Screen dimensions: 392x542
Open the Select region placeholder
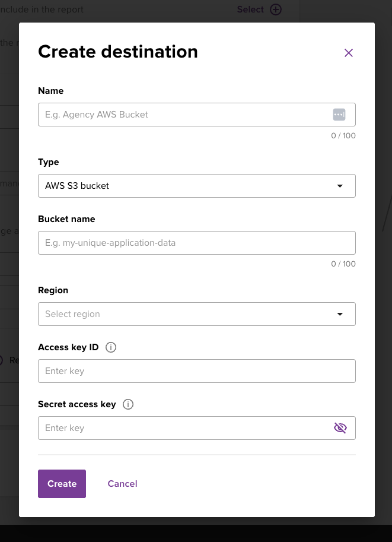[72, 314]
